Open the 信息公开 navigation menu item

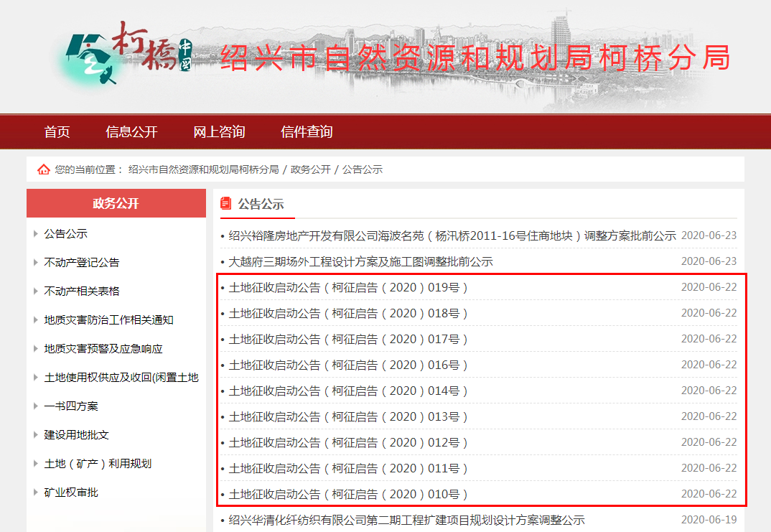click(x=131, y=132)
